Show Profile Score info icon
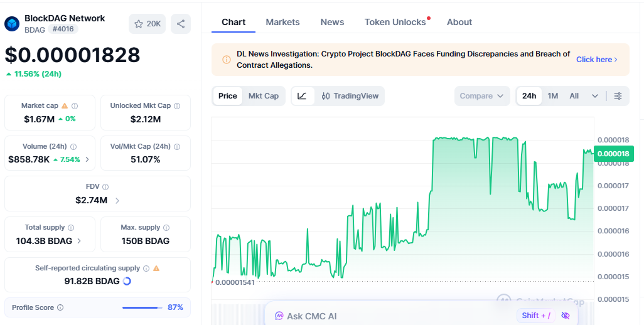Screen dimensions: 644x325 (60, 307)
